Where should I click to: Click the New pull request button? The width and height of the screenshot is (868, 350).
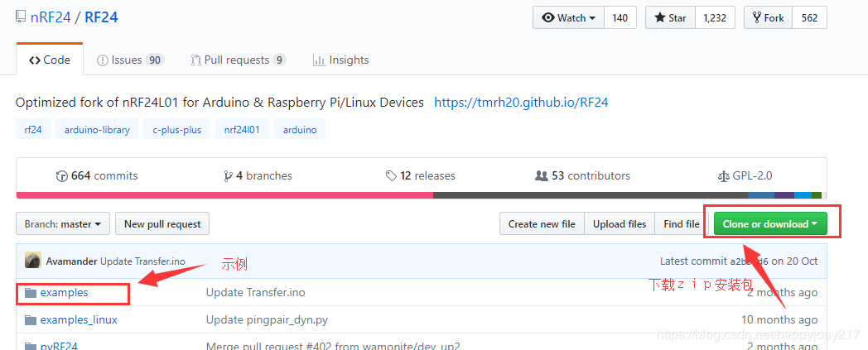tap(162, 224)
